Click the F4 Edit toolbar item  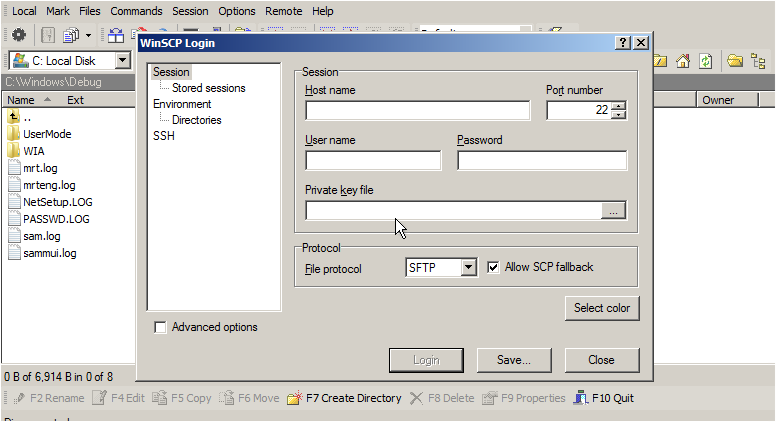(x=118, y=398)
